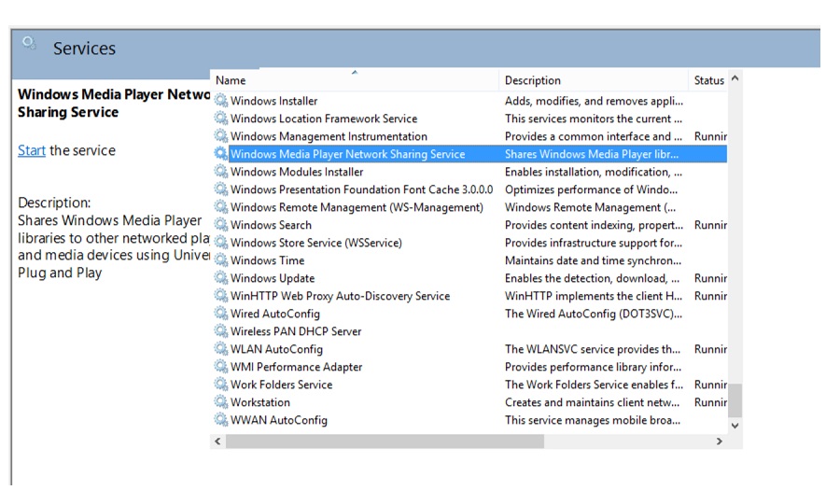Image resolution: width=840 pixels, height=504 pixels.
Task: Select Windows Media Player Network Sharing Service name
Action: 348,154
